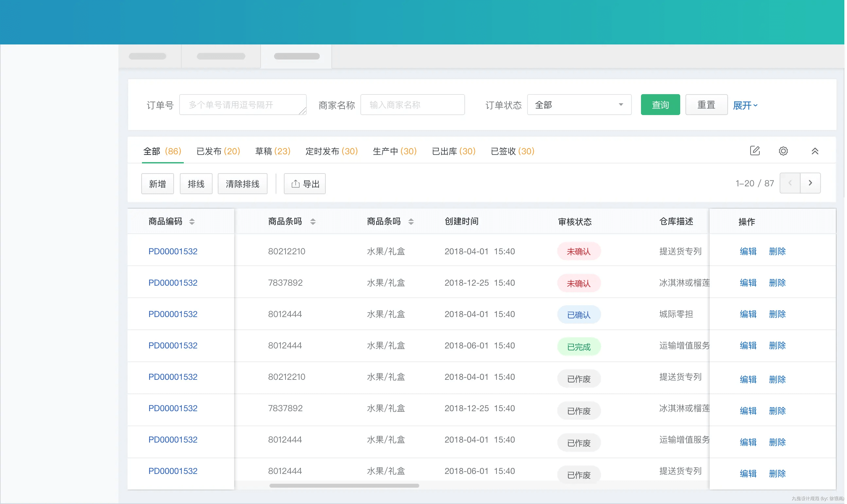Click the edit pencil icon above table
The height and width of the screenshot is (504, 847).
[754, 151]
